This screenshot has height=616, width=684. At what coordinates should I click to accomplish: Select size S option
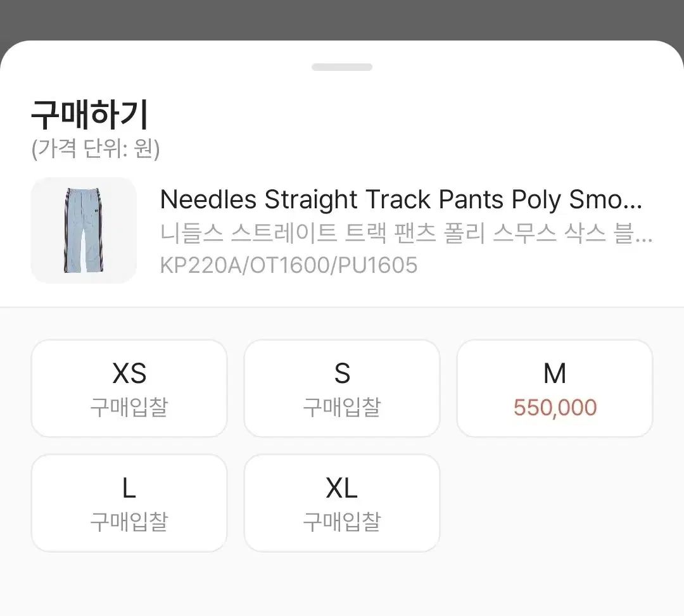[x=342, y=388]
